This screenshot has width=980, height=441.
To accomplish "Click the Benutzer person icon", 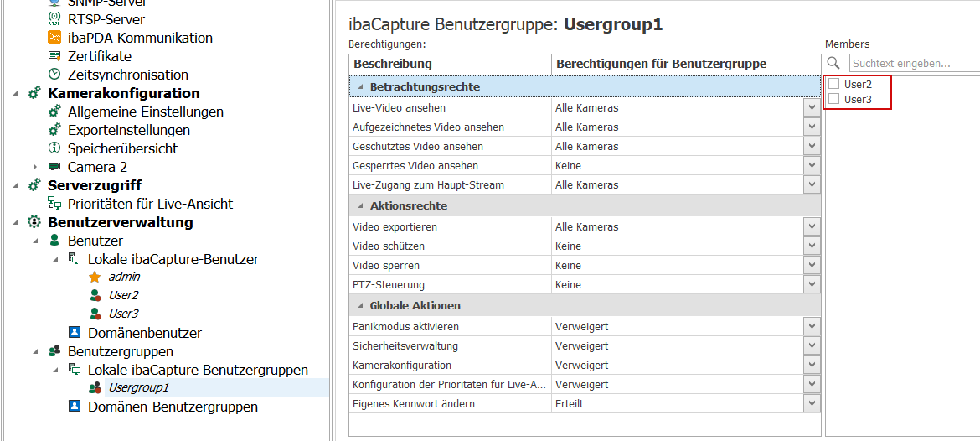I will pyautogui.click(x=54, y=241).
